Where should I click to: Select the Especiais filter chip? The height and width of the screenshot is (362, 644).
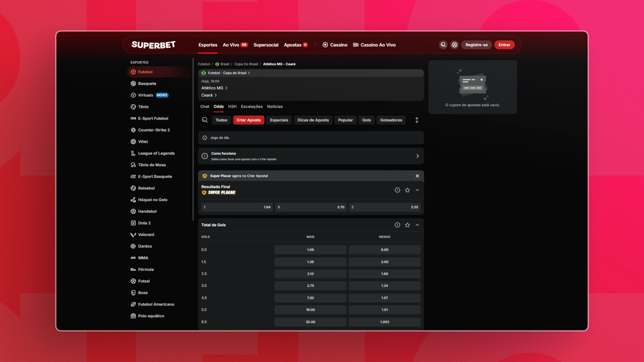coord(279,120)
